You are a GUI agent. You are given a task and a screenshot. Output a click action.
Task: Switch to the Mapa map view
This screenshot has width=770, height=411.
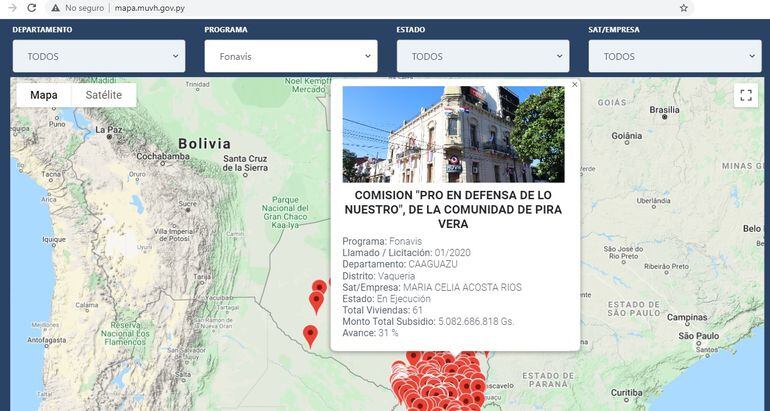[x=44, y=95]
